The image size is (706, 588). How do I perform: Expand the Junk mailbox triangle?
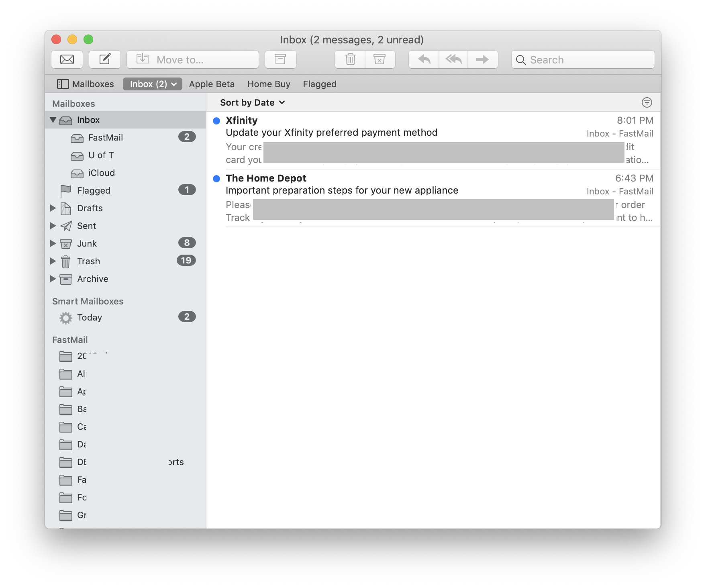click(x=53, y=243)
